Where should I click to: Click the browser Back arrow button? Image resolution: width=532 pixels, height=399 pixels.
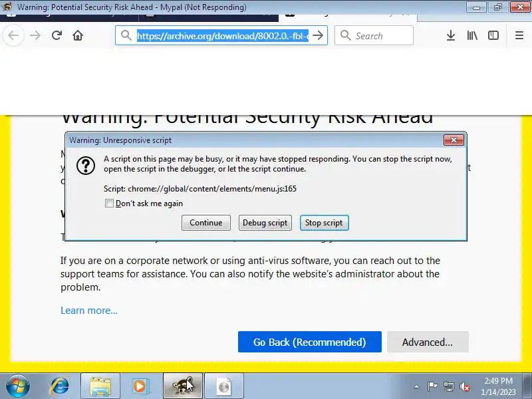point(13,35)
